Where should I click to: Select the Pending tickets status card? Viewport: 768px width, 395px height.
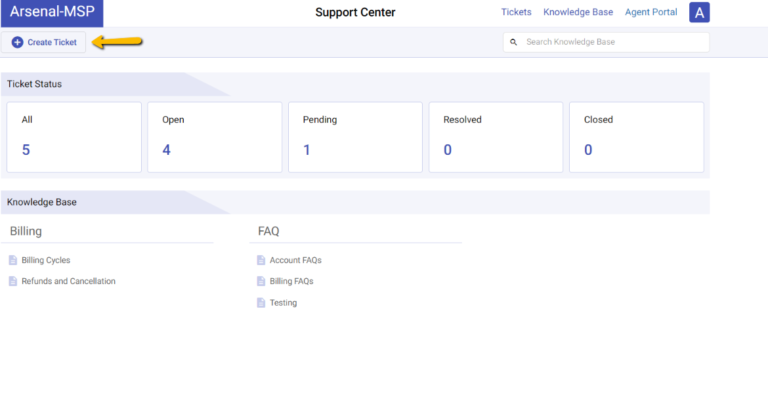pos(355,137)
